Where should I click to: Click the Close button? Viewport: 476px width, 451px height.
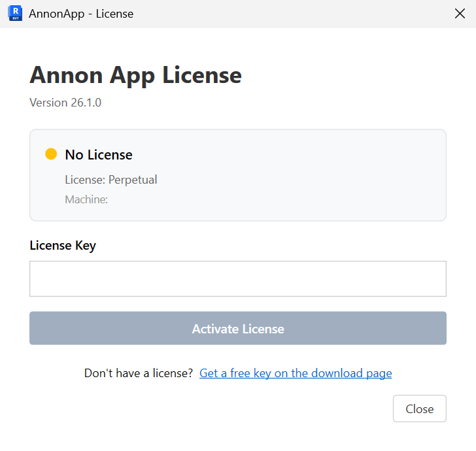point(420,409)
